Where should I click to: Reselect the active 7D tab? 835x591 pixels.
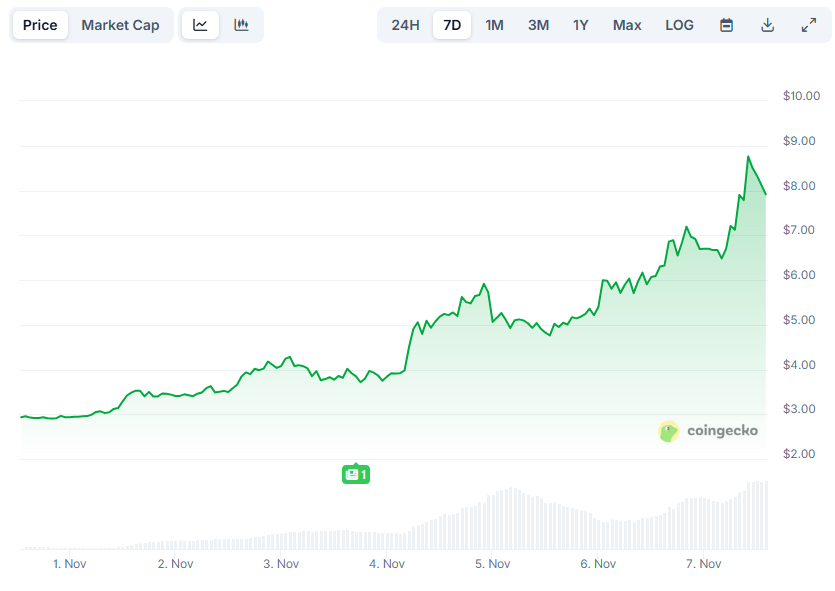[x=451, y=25]
